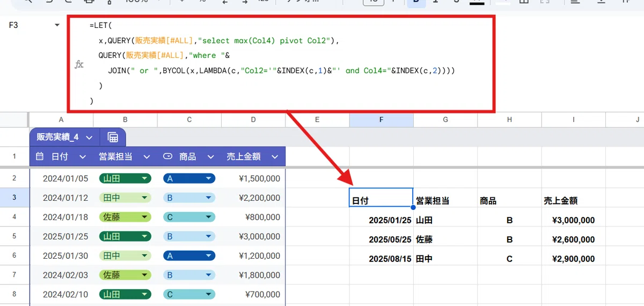The image size is (644, 306).
Task: Click the chip icon in 商品 header
Action: click(x=167, y=157)
